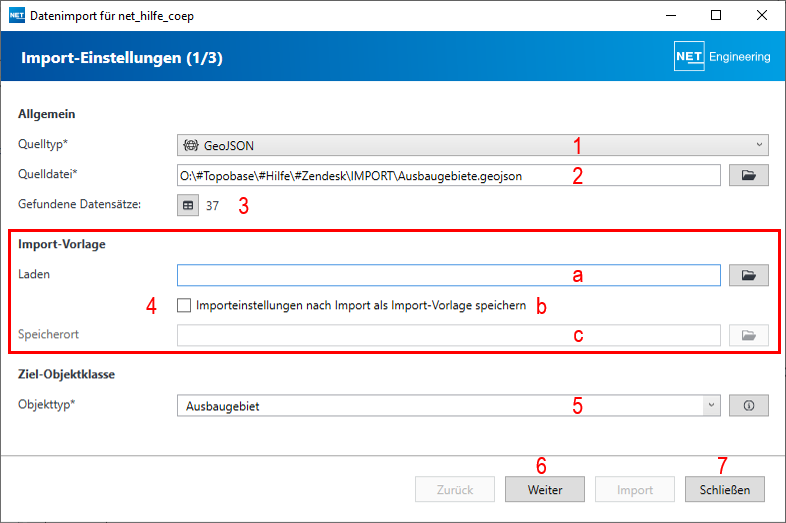
Task: Maximize the Datenimport window
Action: (x=716, y=16)
